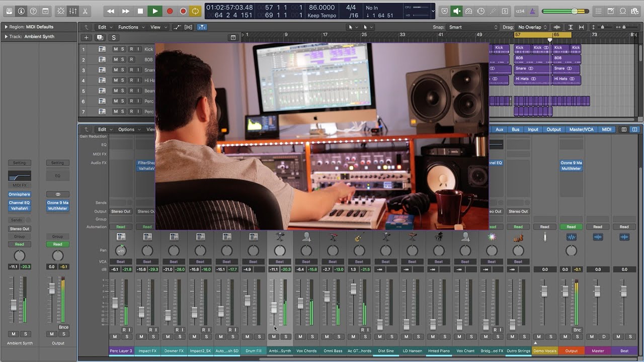Click the Read automation button on the Ambient Synth channel

(x=19, y=244)
